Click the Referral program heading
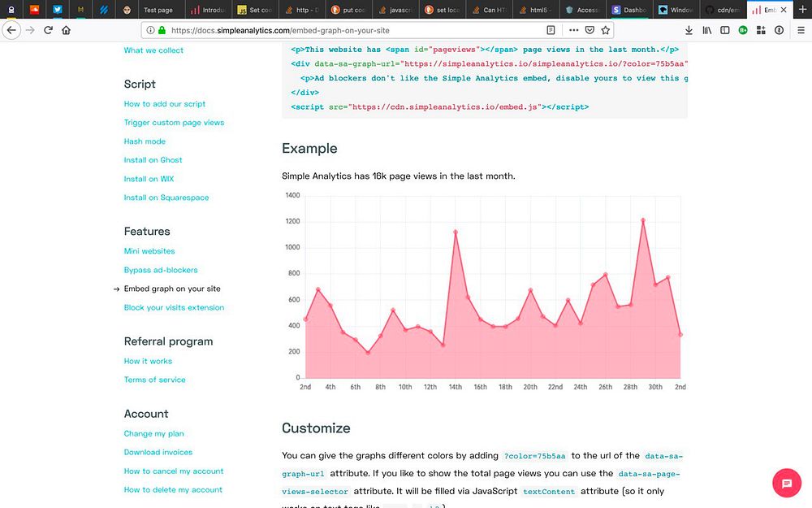 (x=168, y=341)
